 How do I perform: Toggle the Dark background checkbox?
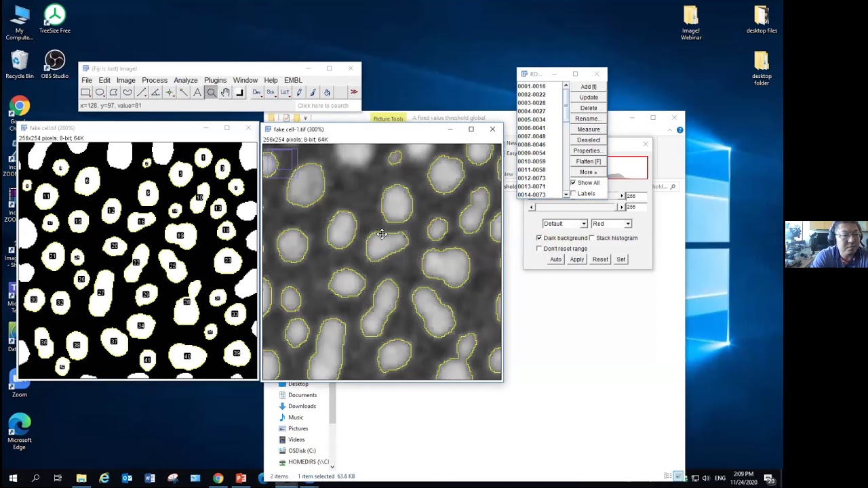click(539, 238)
